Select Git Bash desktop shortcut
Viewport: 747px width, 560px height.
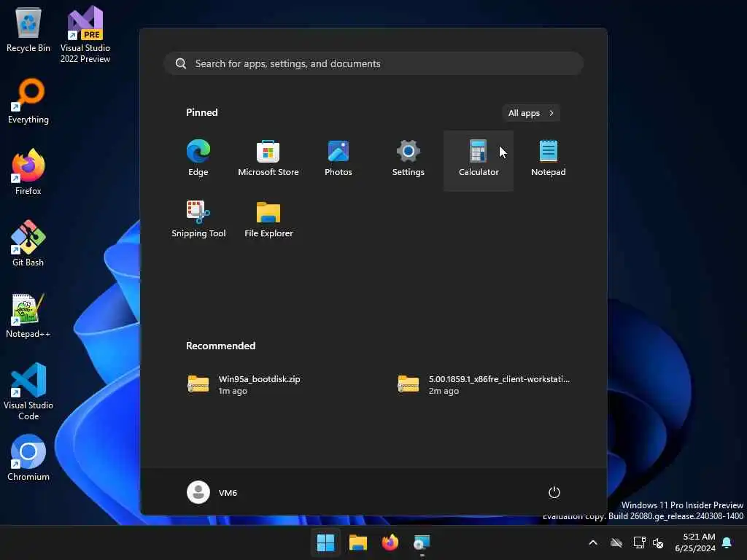coord(28,244)
